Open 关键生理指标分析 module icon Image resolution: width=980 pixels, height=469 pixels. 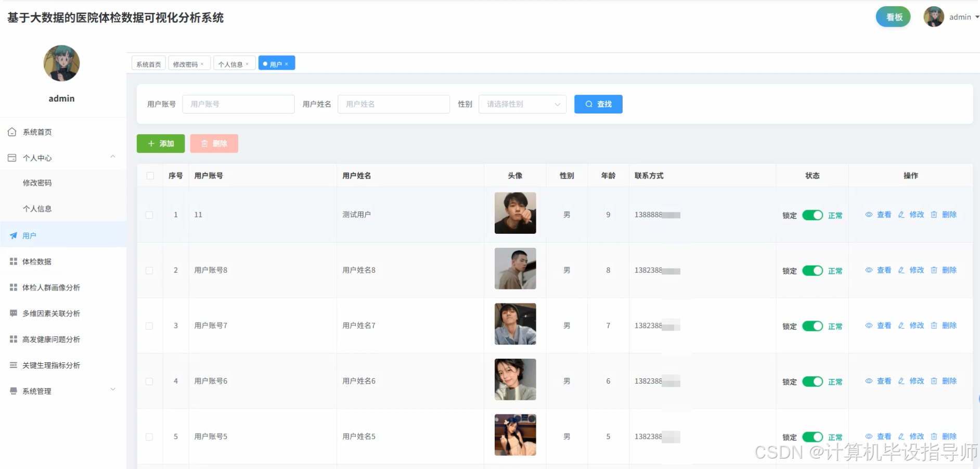coord(12,365)
